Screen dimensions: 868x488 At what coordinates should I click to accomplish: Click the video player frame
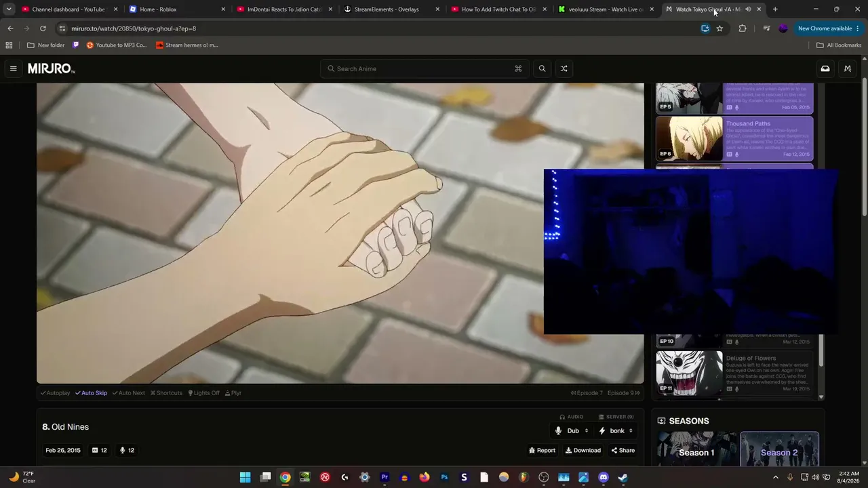pyautogui.click(x=340, y=233)
